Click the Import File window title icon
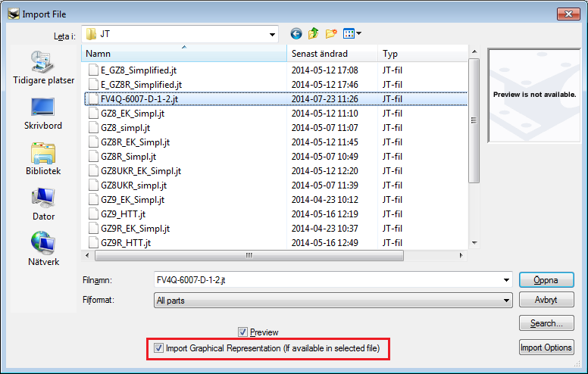 pyautogui.click(x=14, y=14)
